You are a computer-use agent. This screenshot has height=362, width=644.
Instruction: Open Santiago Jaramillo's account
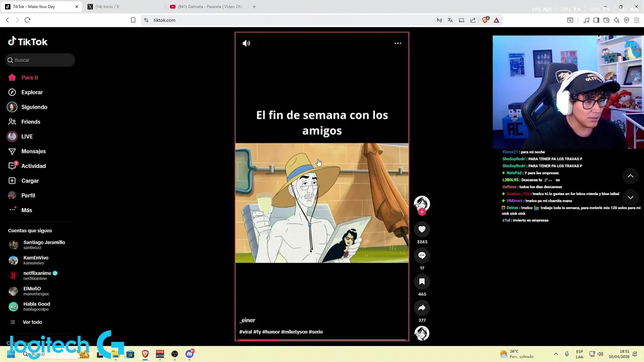coord(38,245)
